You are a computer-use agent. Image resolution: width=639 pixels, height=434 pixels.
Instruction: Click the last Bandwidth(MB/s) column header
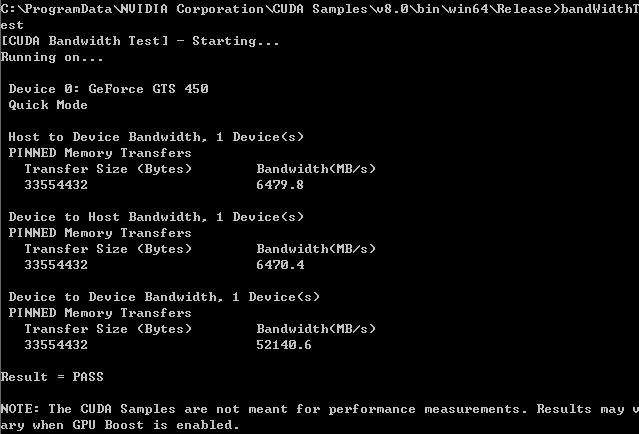click(316, 329)
